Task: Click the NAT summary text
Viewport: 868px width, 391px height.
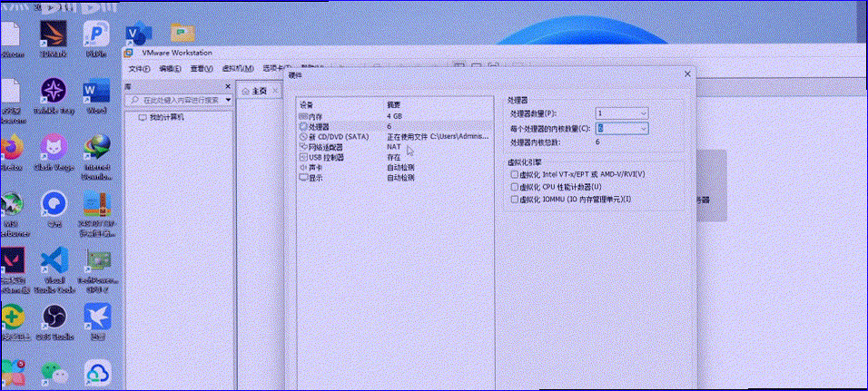Action: [x=393, y=147]
